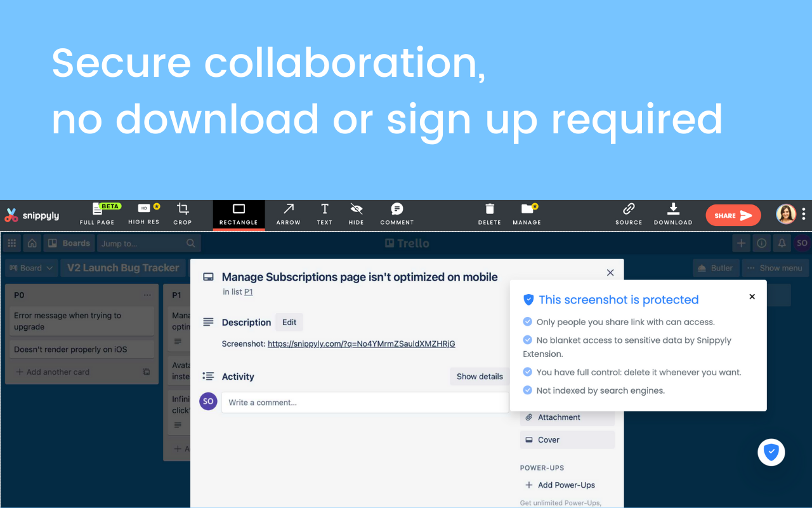The image size is (812, 508).
Task: Select the Full Page capture tool
Action: 97,215
